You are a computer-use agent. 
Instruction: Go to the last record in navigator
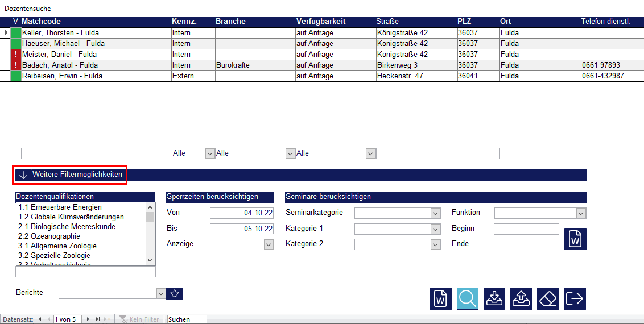point(98,319)
